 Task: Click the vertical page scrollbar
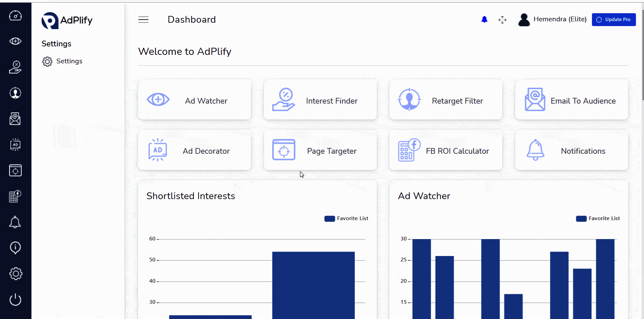point(642,51)
